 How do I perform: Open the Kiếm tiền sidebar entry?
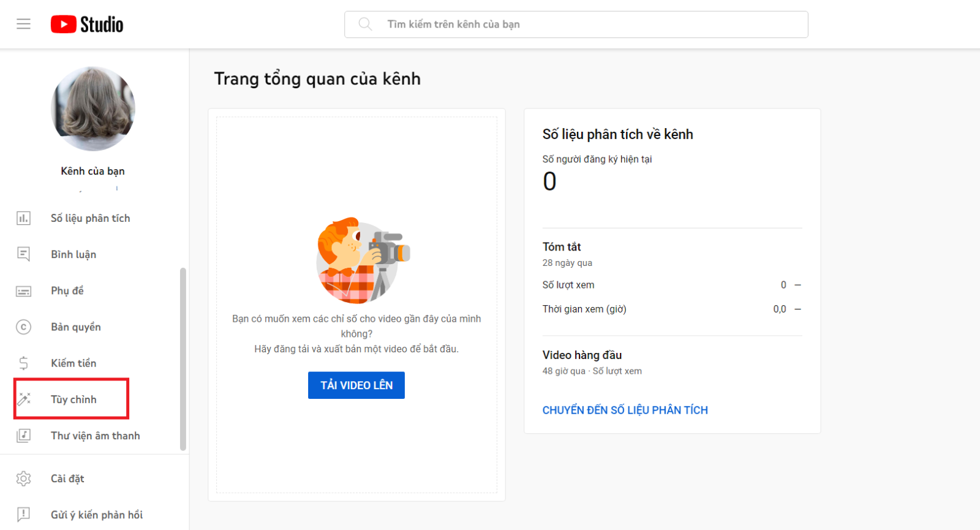[x=73, y=363]
